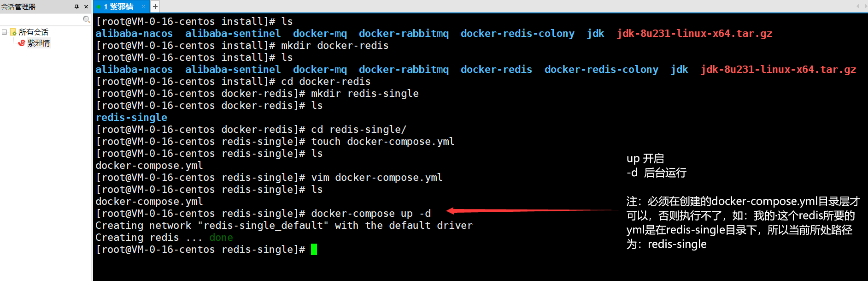
Task: Collapse the 所有会话 tree node
Action: pyautogui.click(x=5, y=32)
